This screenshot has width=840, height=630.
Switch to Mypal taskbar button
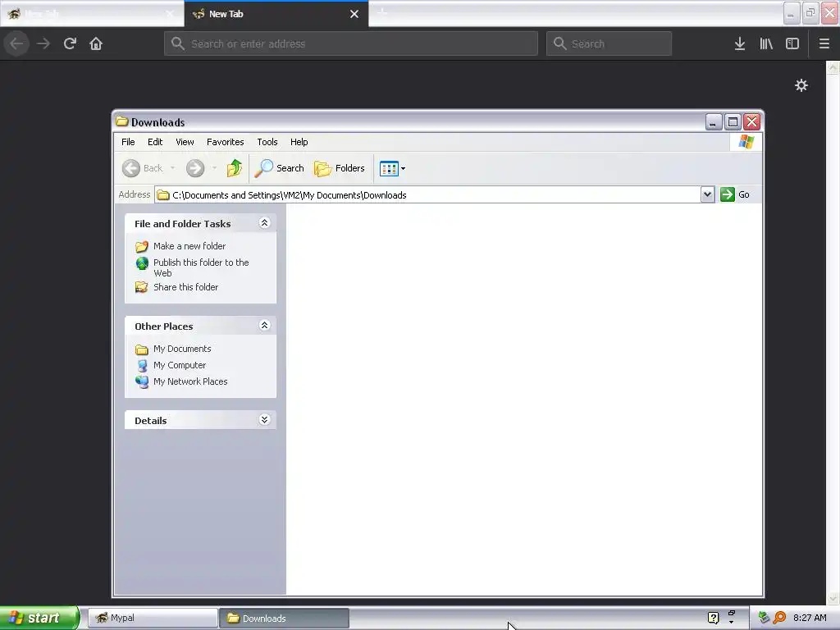pos(153,618)
